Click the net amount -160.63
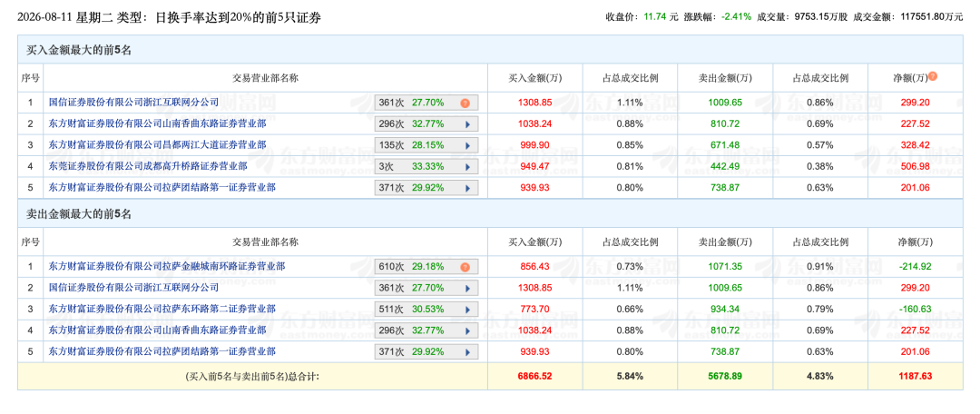The image size is (980, 414). click(916, 310)
